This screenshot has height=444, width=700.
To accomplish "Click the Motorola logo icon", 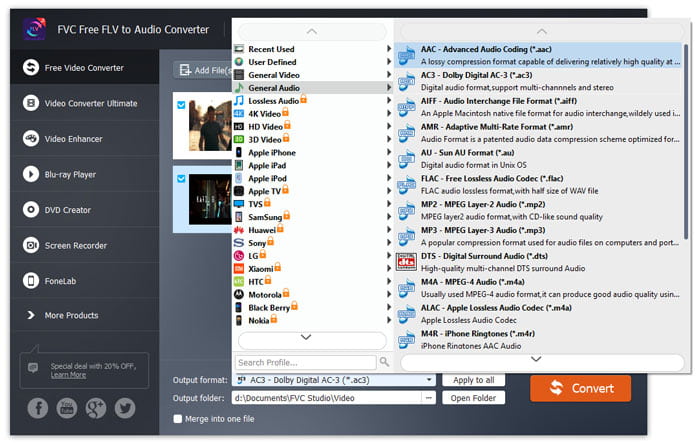I will [x=239, y=295].
